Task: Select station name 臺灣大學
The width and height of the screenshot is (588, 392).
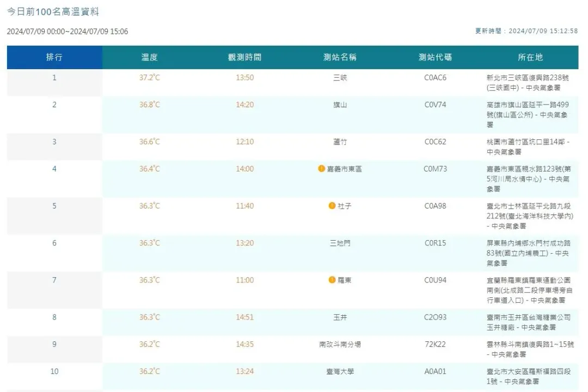Action: [340, 371]
